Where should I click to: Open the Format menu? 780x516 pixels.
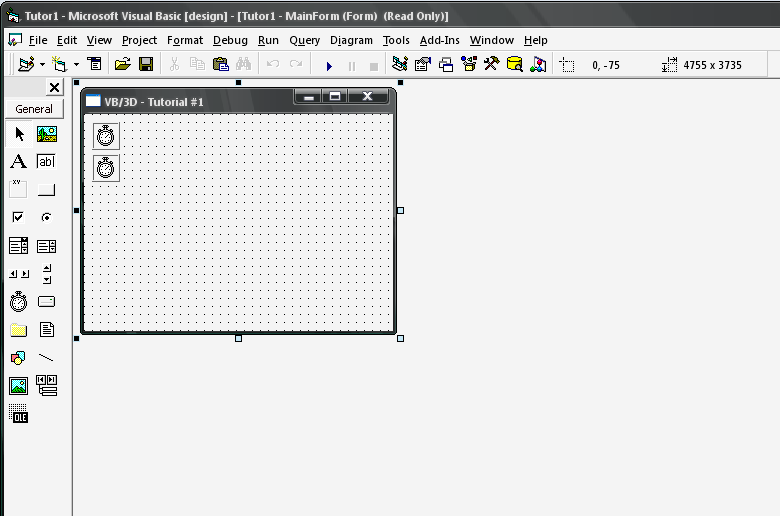pyautogui.click(x=185, y=40)
